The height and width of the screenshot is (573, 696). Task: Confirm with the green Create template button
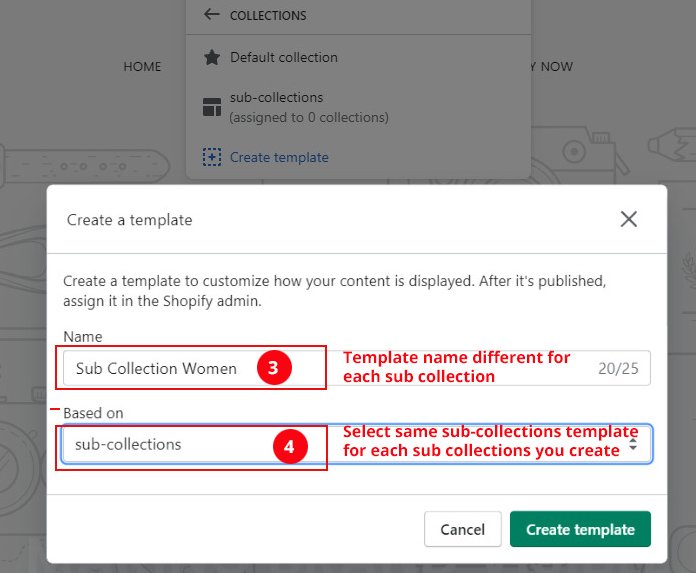click(x=580, y=530)
